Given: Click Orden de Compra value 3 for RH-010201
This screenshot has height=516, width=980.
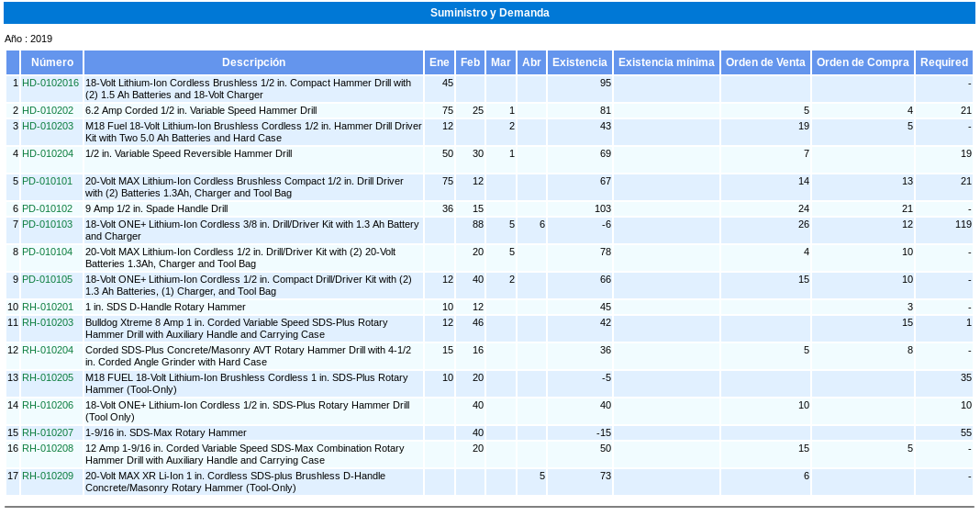Looking at the screenshot, I should pos(910,307).
